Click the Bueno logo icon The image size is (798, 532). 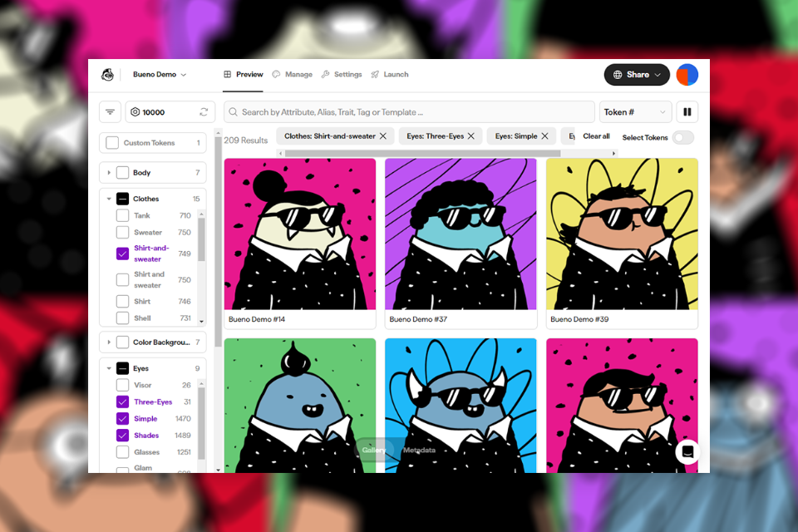(107, 74)
